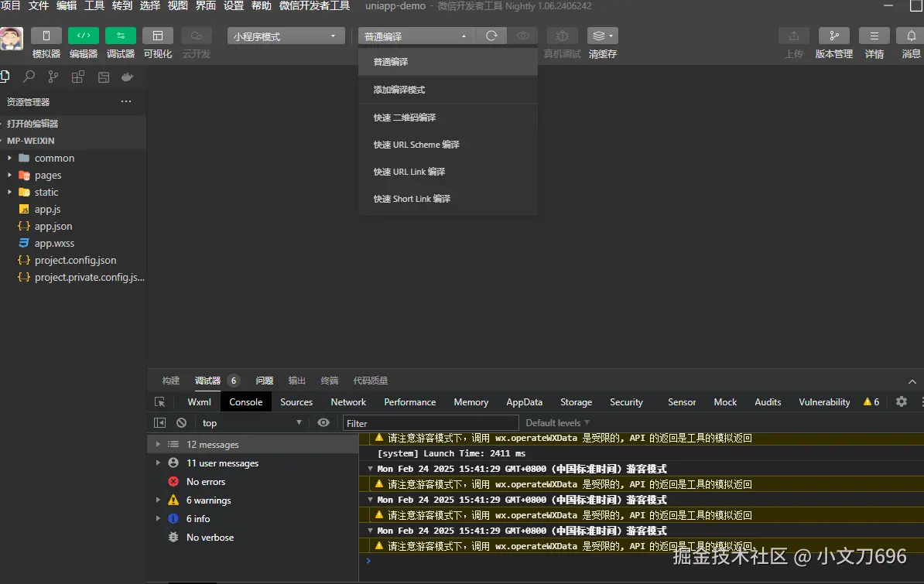The image size is (924, 584).
Task: Collapse the bottom panel with chevron
Action: coord(912,382)
